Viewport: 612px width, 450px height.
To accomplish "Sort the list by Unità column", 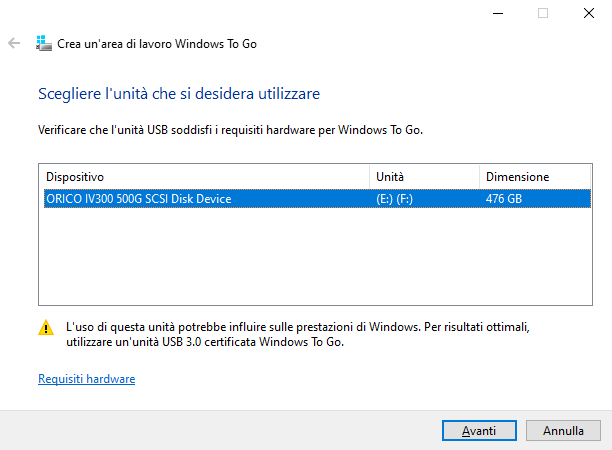I will 424,176.
